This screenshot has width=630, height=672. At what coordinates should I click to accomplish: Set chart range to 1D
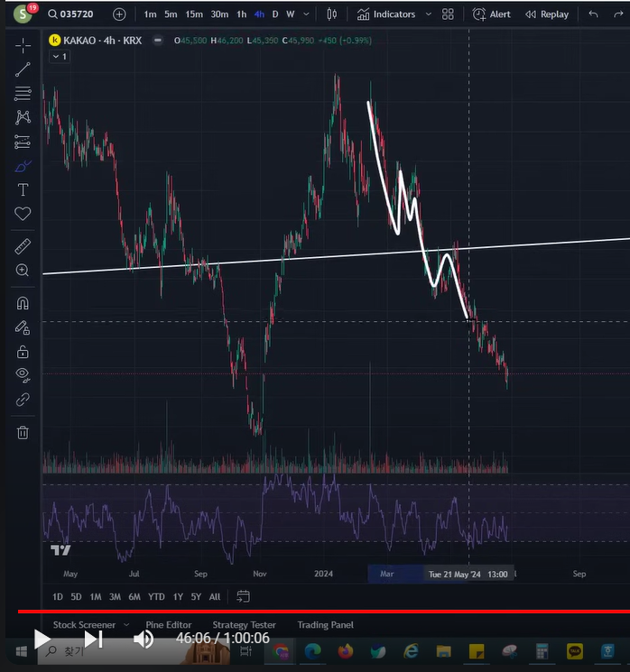pos(58,596)
